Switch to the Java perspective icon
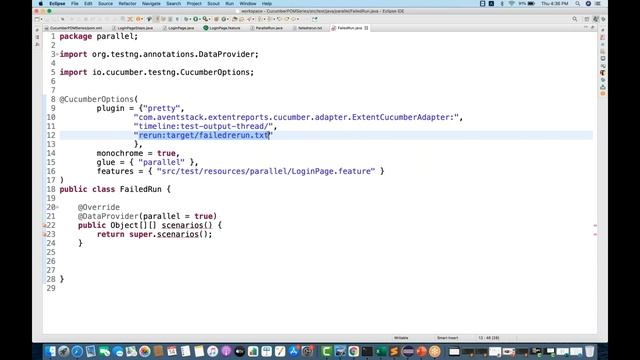 tap(596, 19)
